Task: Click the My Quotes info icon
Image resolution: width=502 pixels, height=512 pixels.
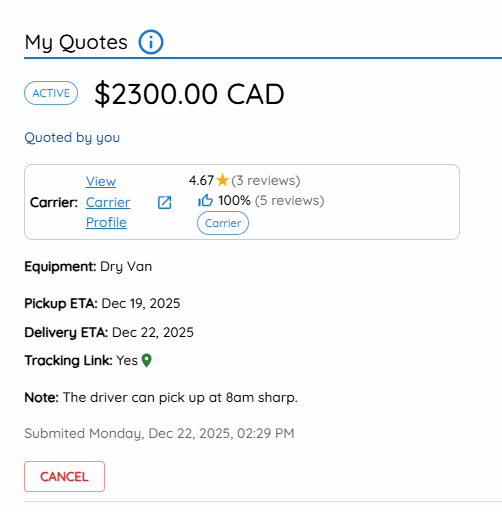Action: tap(151, 42)
